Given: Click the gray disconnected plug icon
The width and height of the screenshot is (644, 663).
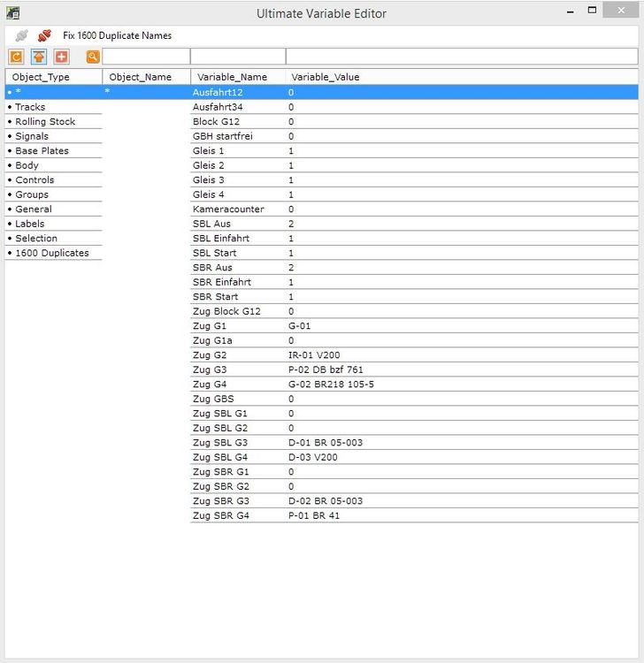Looking at the screenshot, I should 21,35.
